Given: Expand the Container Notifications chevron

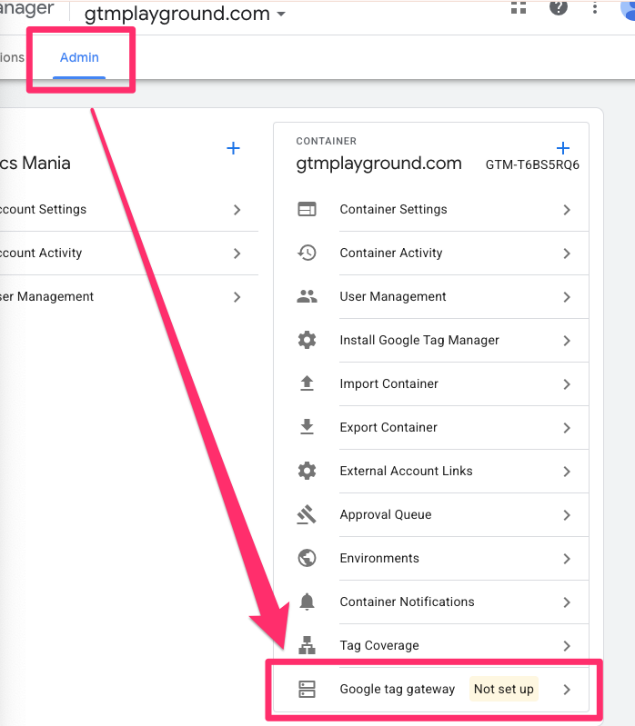Looking at the screenshot, I should tap(567, 602).
